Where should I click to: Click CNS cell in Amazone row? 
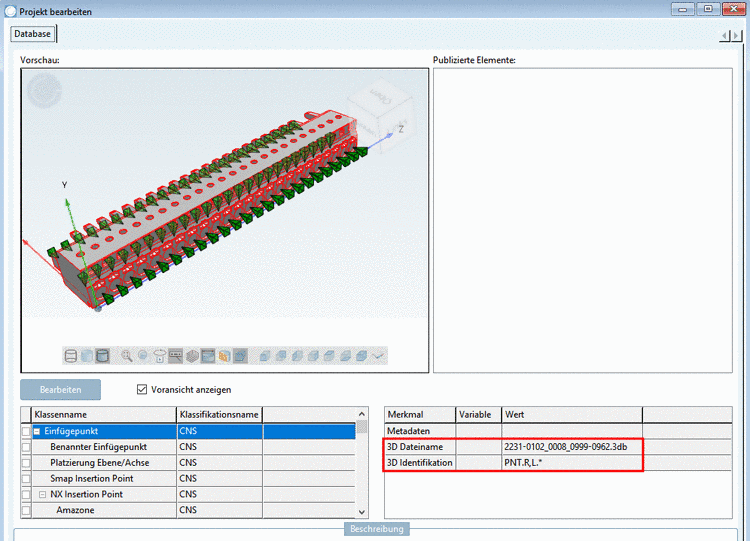[220, 510]
